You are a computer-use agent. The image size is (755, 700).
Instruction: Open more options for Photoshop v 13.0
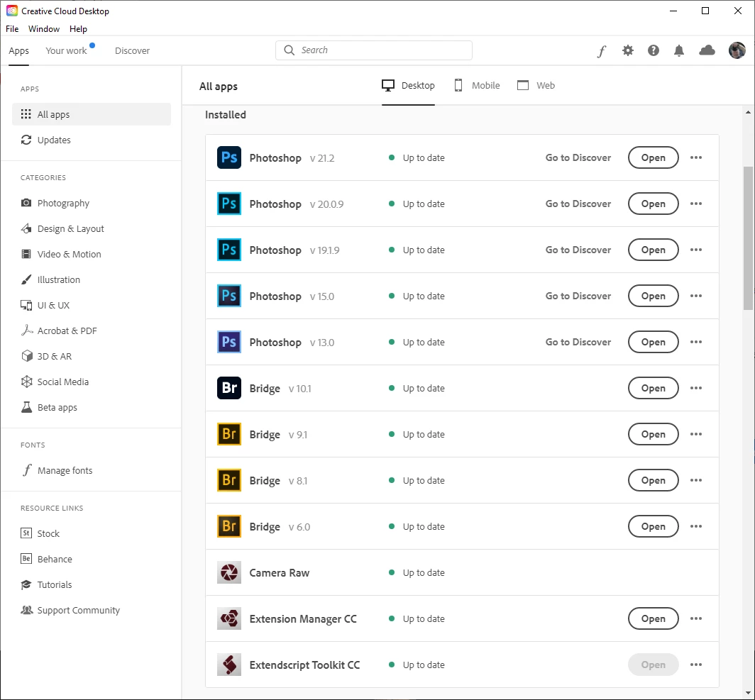[x=696, y=342]
